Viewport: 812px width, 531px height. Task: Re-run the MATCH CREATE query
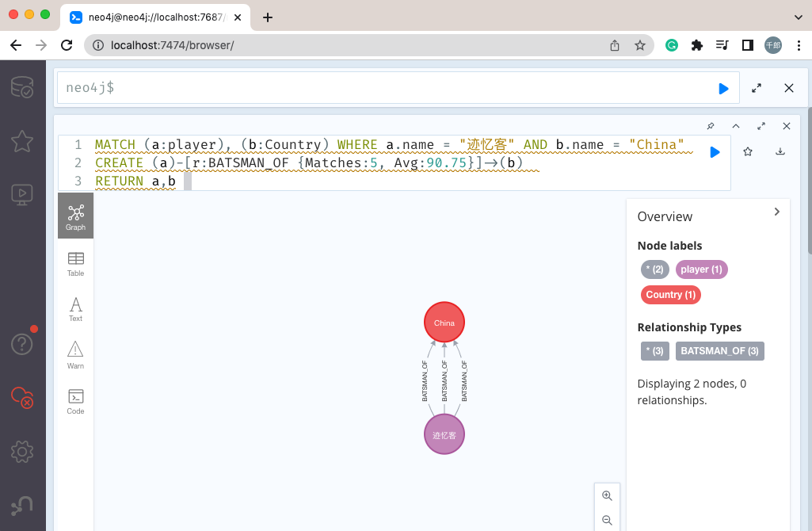(715, 152)
